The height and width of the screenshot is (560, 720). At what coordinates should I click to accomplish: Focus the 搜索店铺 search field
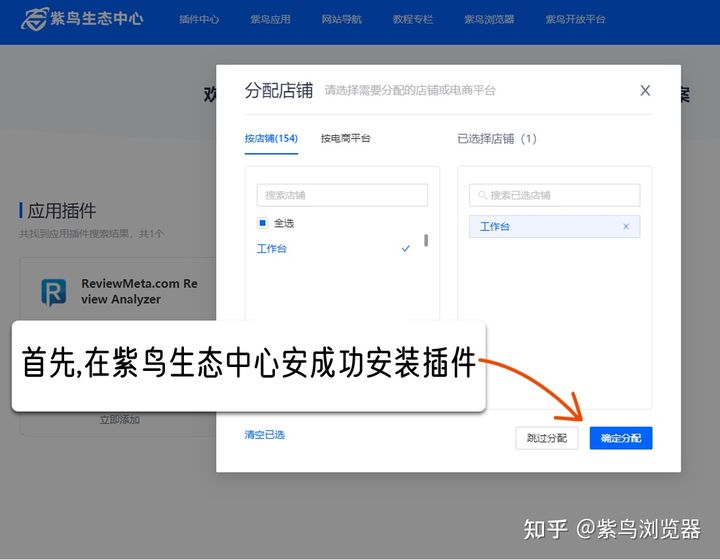342,195
